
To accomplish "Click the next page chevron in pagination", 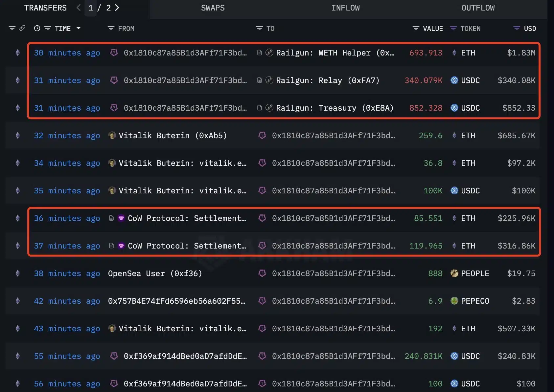I will [x=117, y=8].
